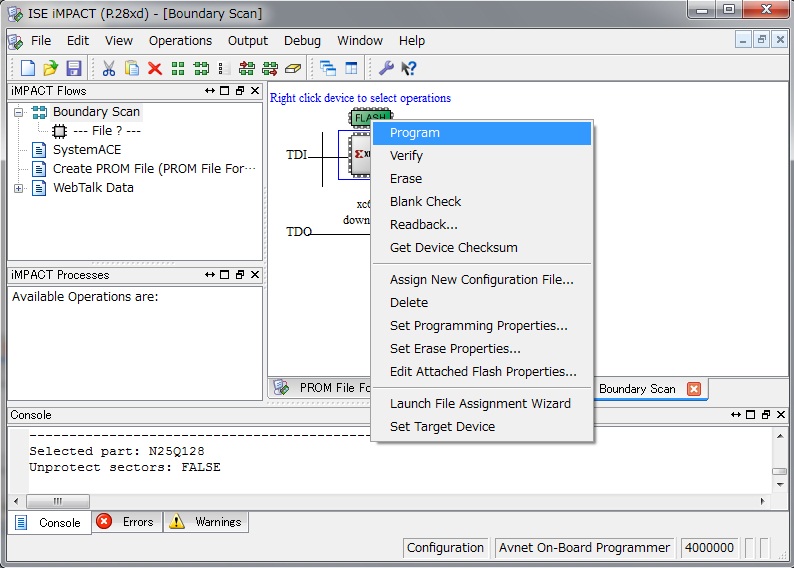Screen dimensions: 794x568
Task: Toggle iMPACT Flows horizontal arrows icon
Action: tap(210, 91)
